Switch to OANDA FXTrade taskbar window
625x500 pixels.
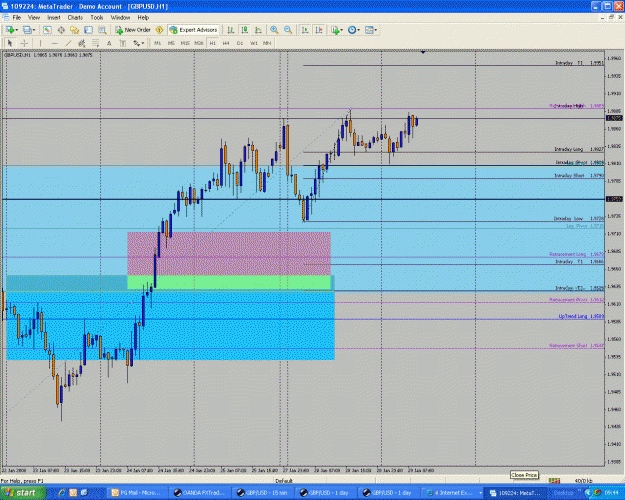pos(200,493)
